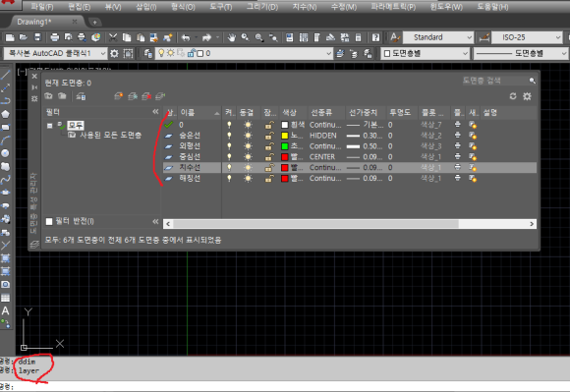Click the Open file icon
Screen dimensions: 570x392
[24, 37]
